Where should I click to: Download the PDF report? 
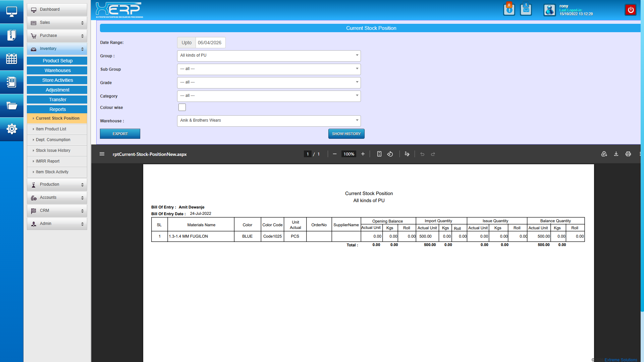(616, 154)
